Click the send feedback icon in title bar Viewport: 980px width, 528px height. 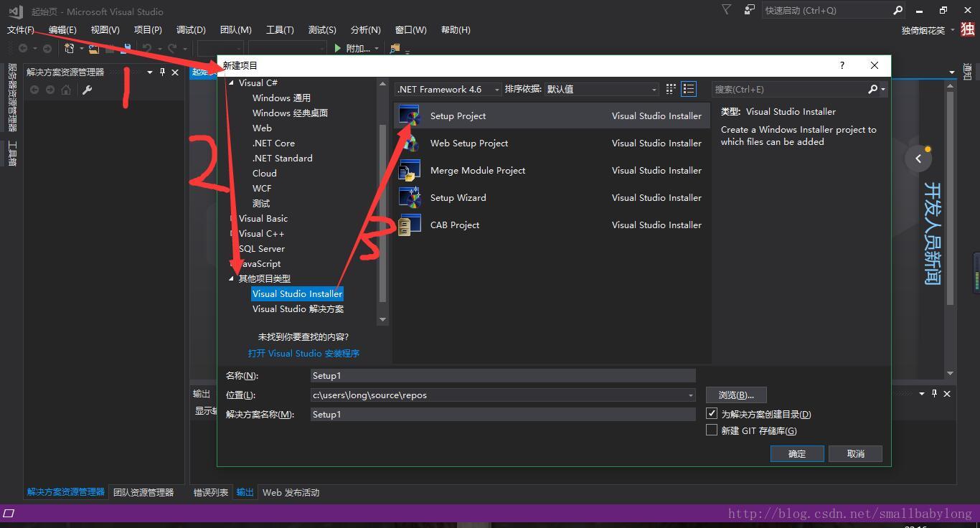750,10
